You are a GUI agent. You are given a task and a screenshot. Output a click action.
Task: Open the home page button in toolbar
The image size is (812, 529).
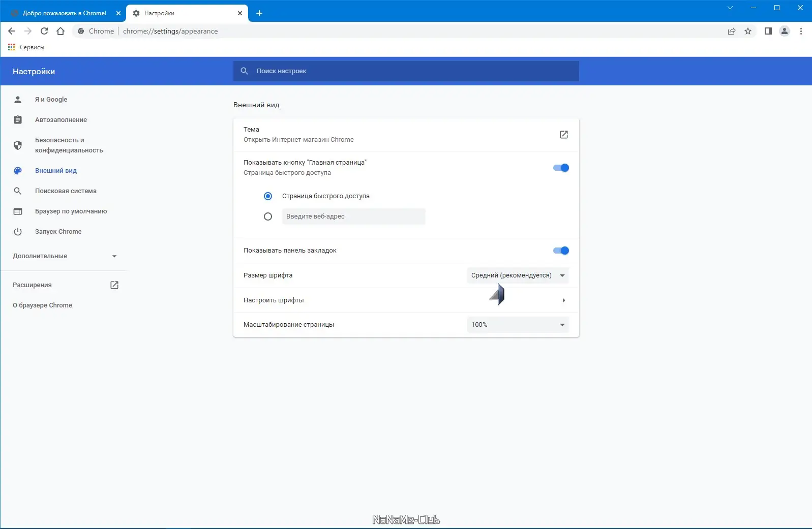click(61, 31)
